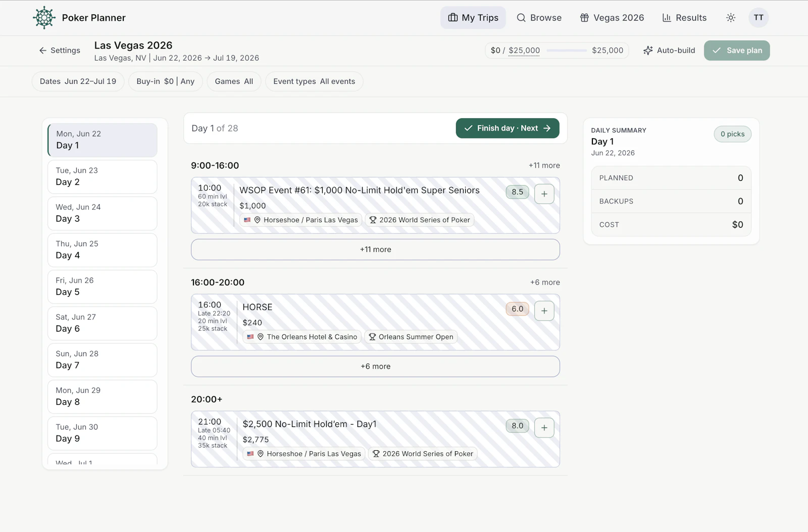This screenshot has width=808, height=532.
Task: Select Tue, Jun 30 Day 9
Action: pos(103,433)
